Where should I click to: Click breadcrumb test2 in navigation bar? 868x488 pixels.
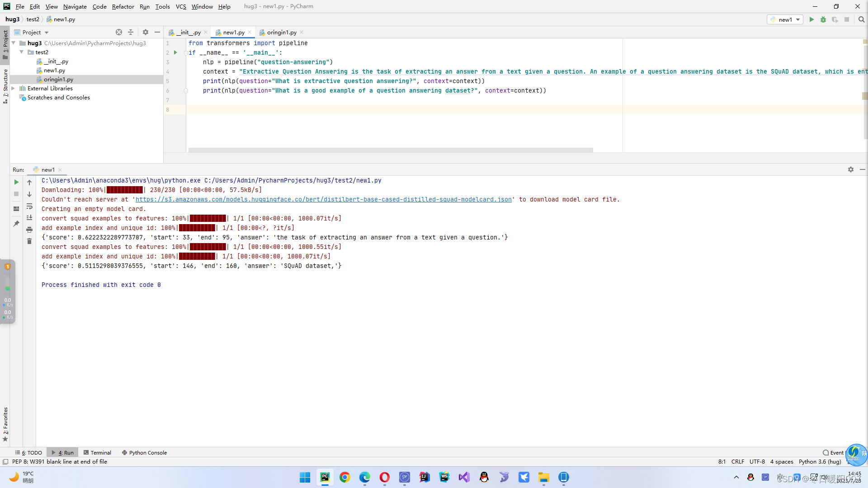(33, 19)
